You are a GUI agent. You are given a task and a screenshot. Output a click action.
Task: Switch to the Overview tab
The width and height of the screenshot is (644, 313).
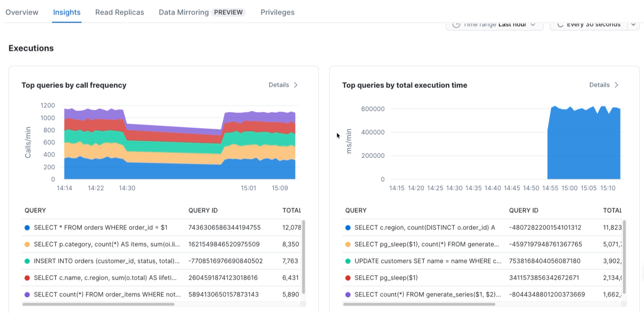22,12
